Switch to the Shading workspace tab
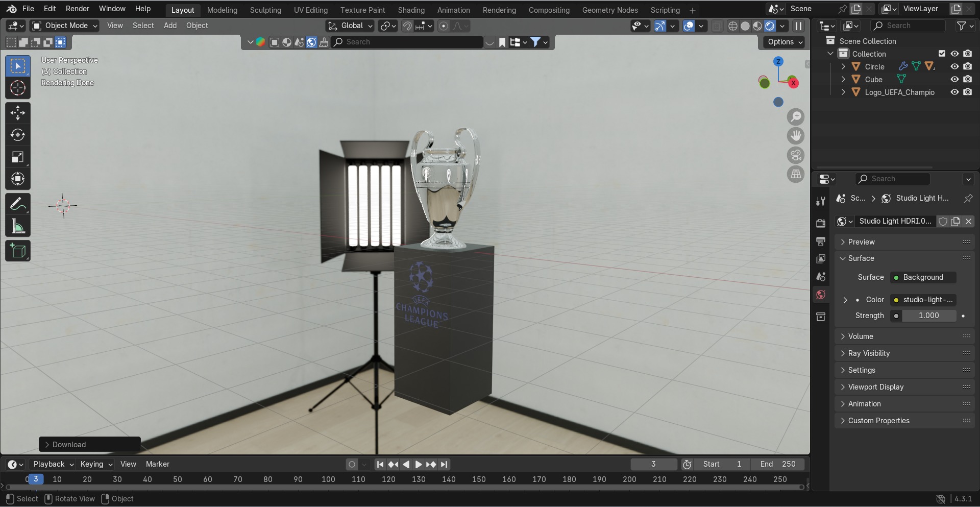The height and width of the screenshot is (507, 980). coord(411,10)
